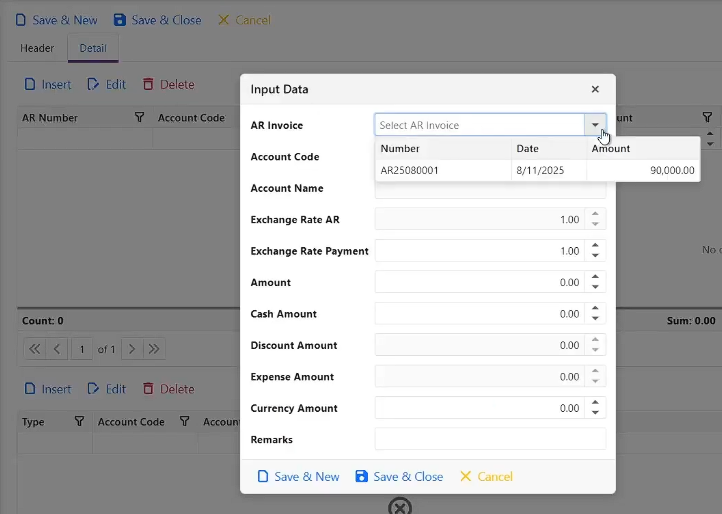
Task: Open lower grid Account Code filter icon
Action: (185, 421)
